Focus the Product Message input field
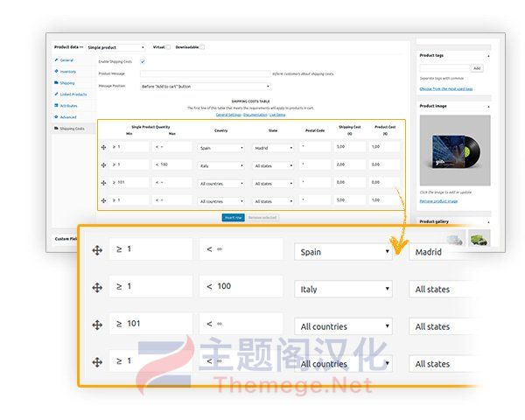The image size is (525, 420). point(206,73)
